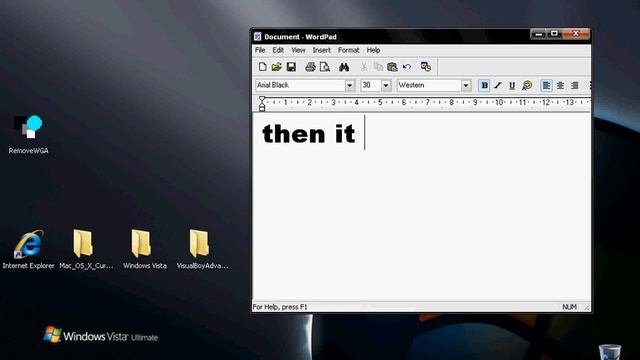Undo the last action in WordPad

pos(407,67)
